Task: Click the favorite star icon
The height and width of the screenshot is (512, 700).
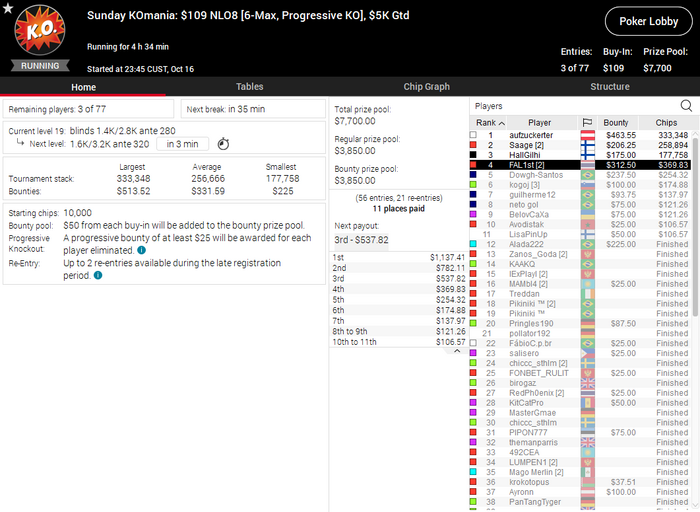Action: (8, 8)
